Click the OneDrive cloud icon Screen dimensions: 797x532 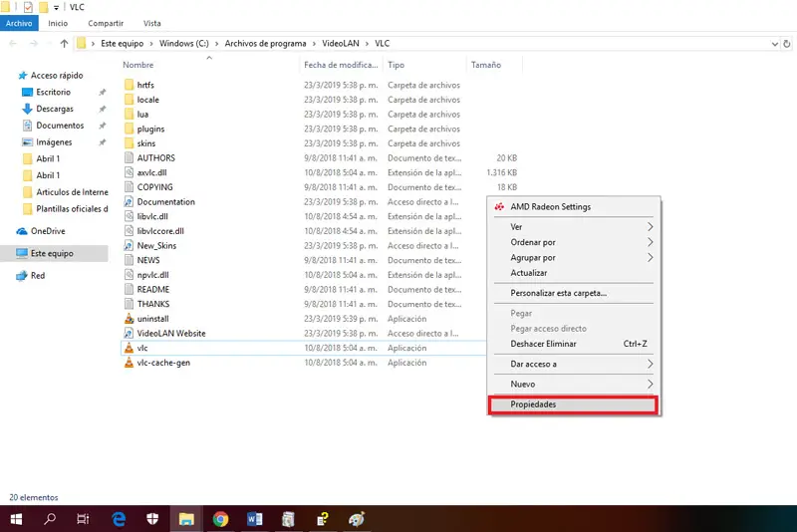point(22,231)
